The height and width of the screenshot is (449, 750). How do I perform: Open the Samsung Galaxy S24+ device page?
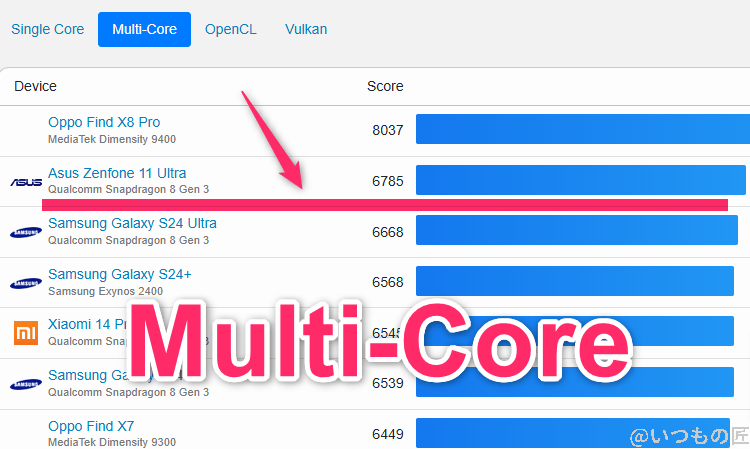[x=120, y=273]
